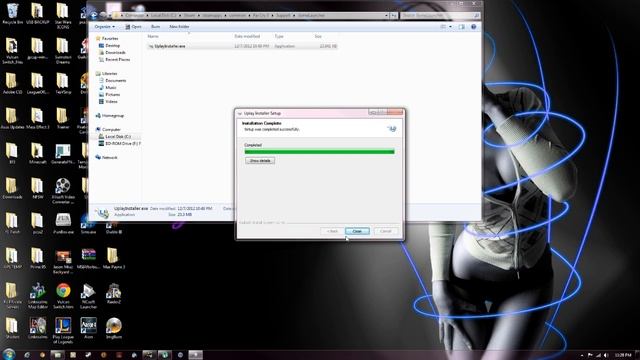Click the NFSW desktop folder
The width and height of the screenshot is (640, 360).
(x=37, y=189)
